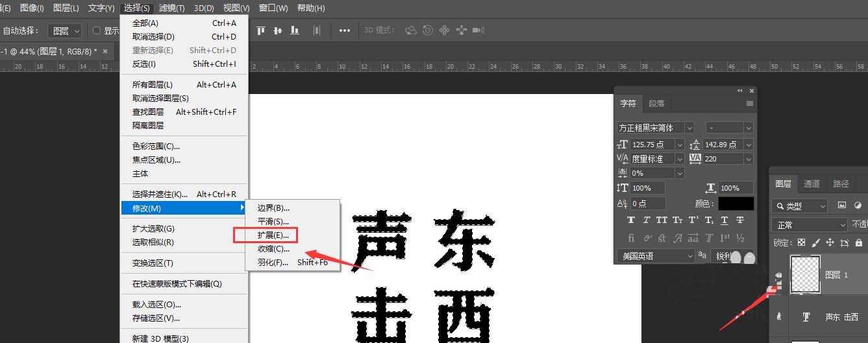Switch to the 通道 channels tab
The height and width of the screenshot is (343, 868).
(x=812, y=184)
